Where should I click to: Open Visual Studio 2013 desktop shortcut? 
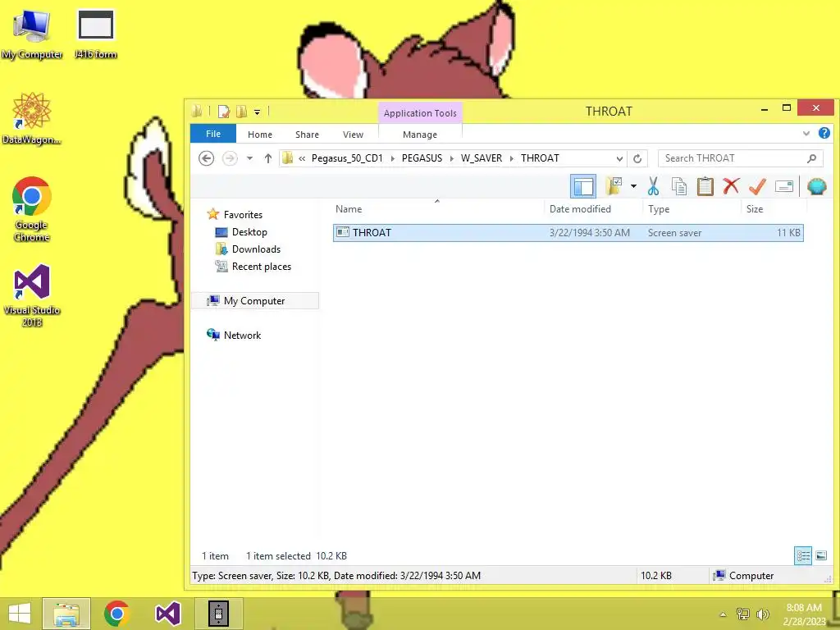[32, 295]
